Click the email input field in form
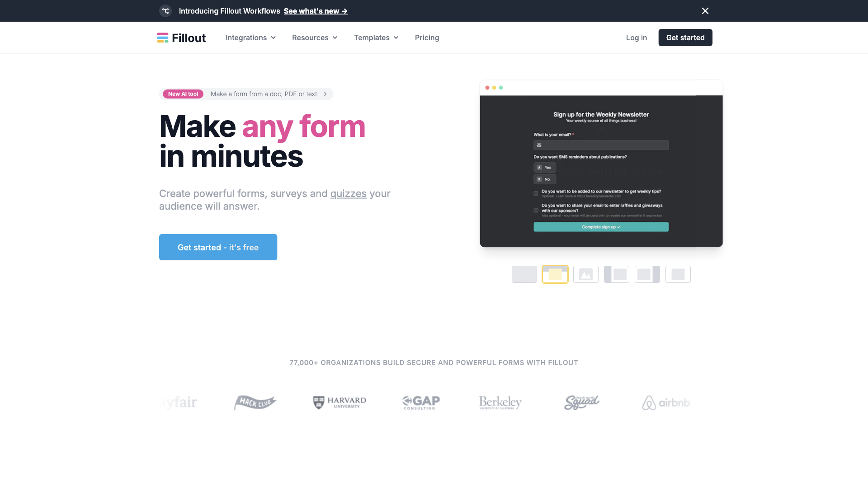The height and width of the screenshot is (488, 868). pyautogui.click(x=601, y=145)
